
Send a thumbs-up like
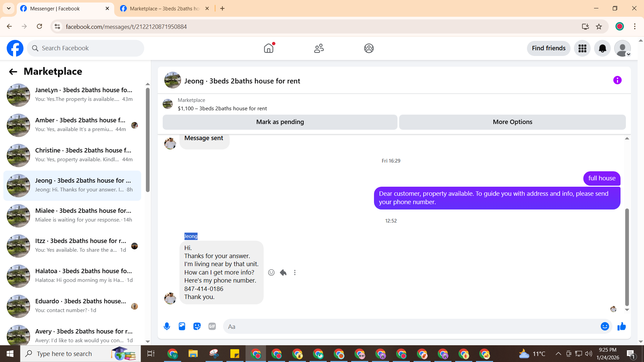622,326
